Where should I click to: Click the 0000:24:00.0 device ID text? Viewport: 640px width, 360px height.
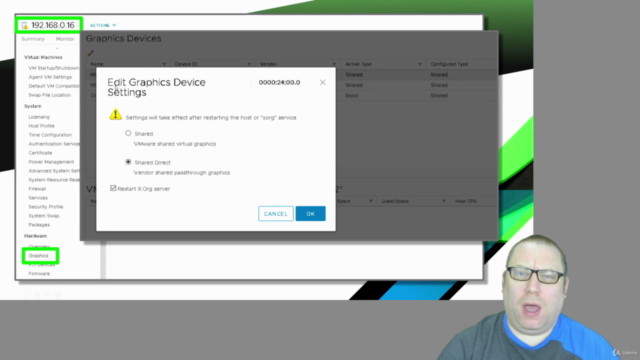279,82
